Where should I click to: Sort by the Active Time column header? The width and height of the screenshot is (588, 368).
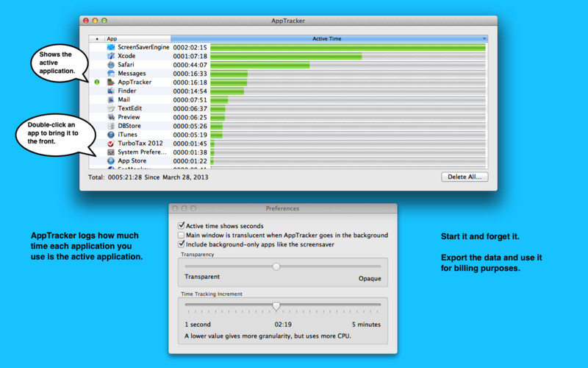tap(329, 39)
